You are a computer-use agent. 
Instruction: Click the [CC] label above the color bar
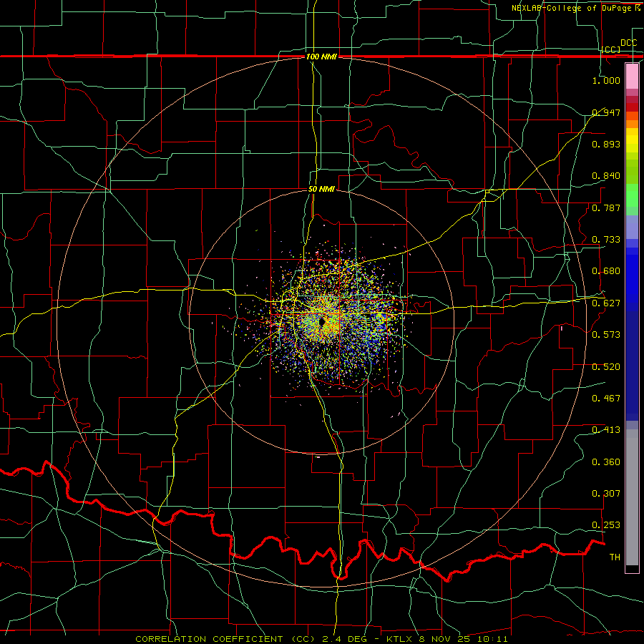pyautogui.click(x=611, y=49)
